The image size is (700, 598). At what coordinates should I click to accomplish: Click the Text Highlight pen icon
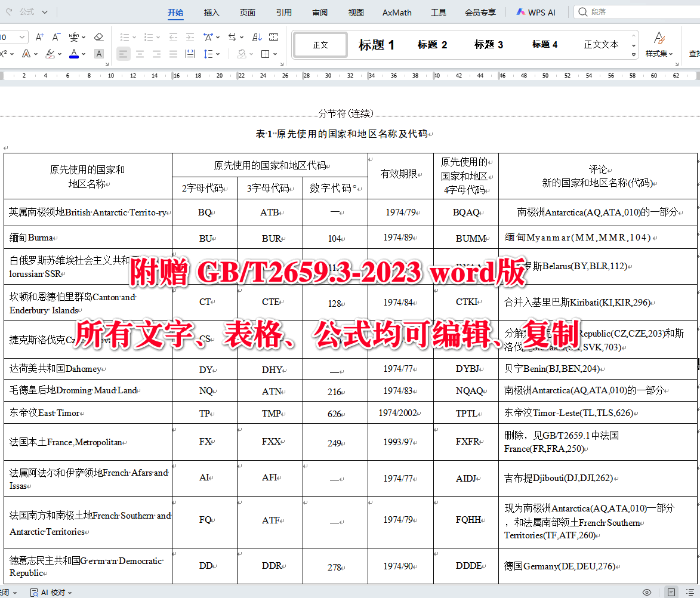pos(50,54)
